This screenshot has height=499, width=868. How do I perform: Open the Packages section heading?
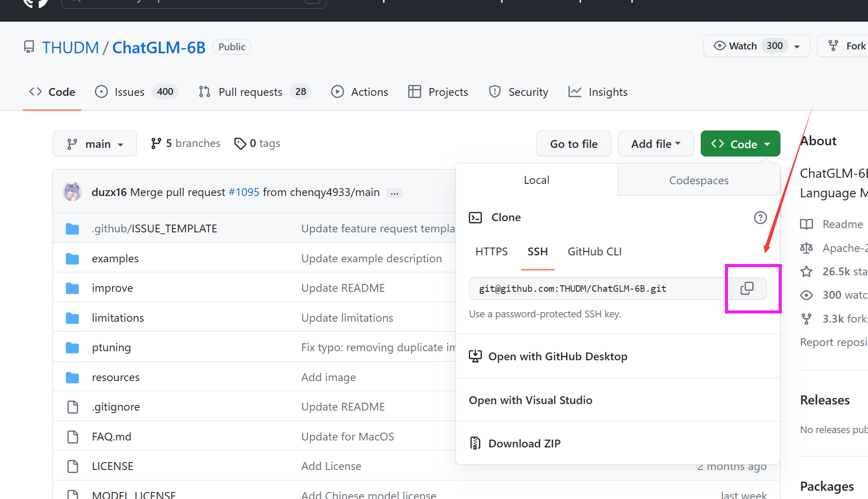(x=827, y=486)
